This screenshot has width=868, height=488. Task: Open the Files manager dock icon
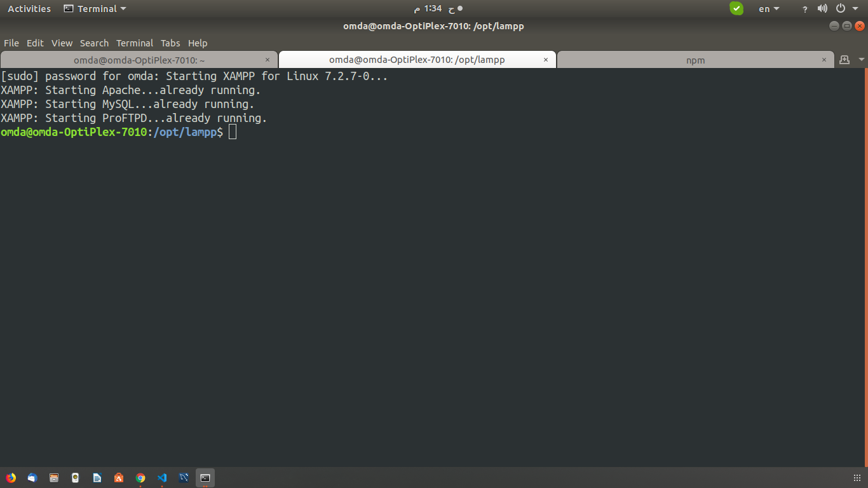(54, 478)
